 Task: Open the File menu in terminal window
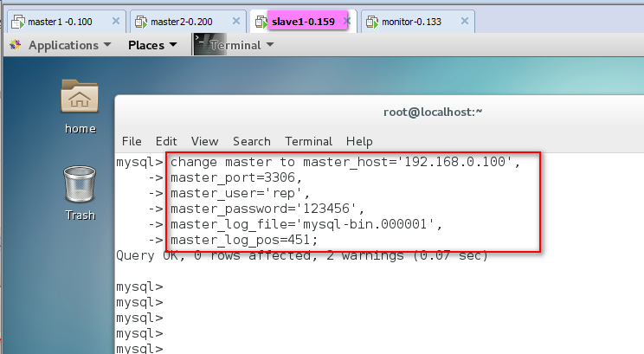click(x=132, y=141)
